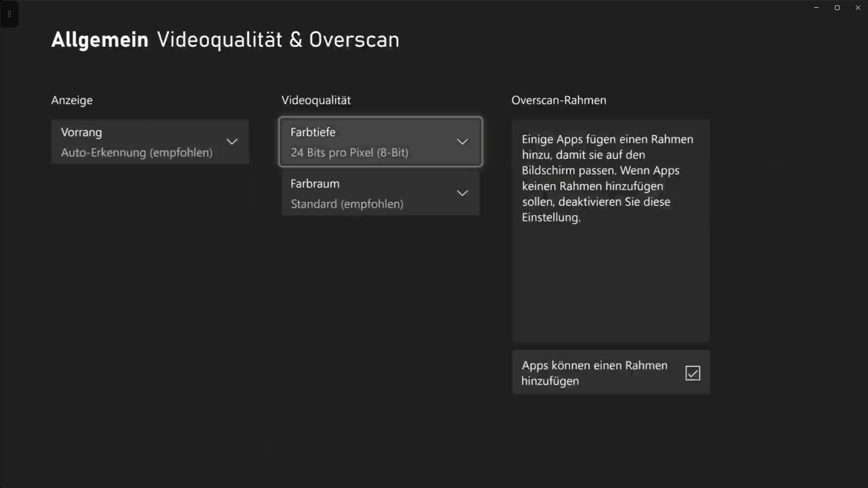Click the Vorrang setting label
868x488 pixels.
click(x=81, y=133)
